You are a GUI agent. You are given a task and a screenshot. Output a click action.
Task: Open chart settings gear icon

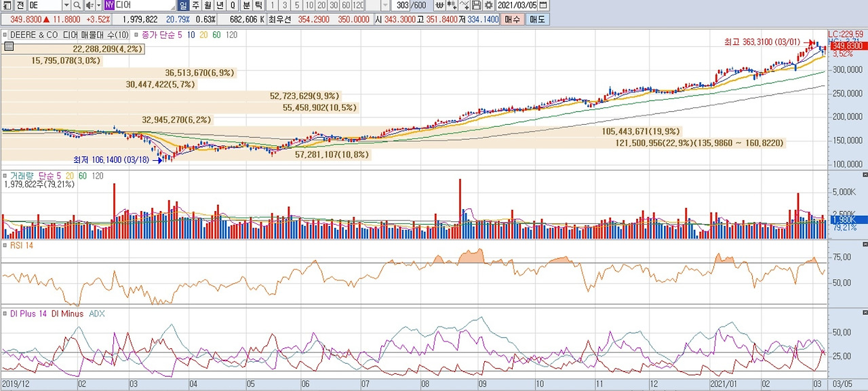(488, 5)
